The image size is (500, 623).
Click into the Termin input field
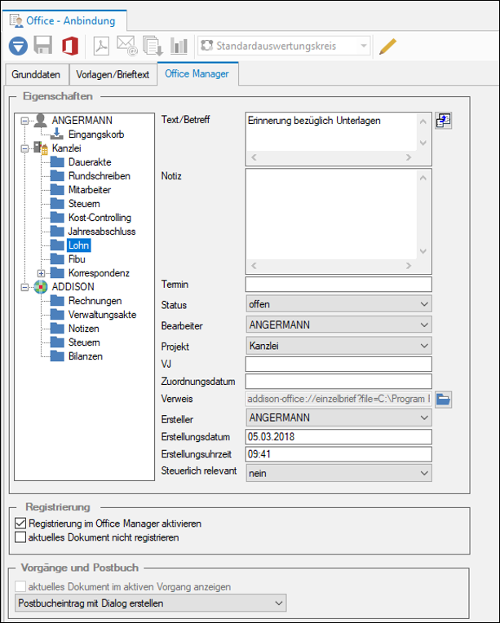(339, 284)
